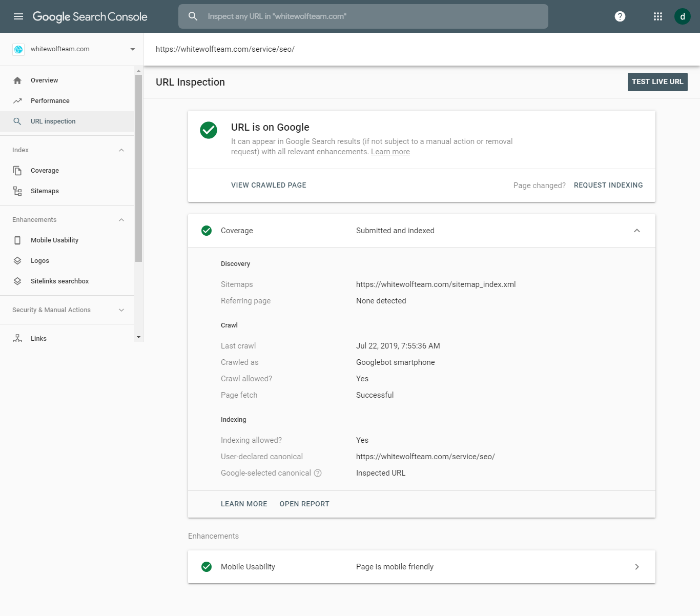Select the sitemap_index.xml URL text

(x=436, y=284)
